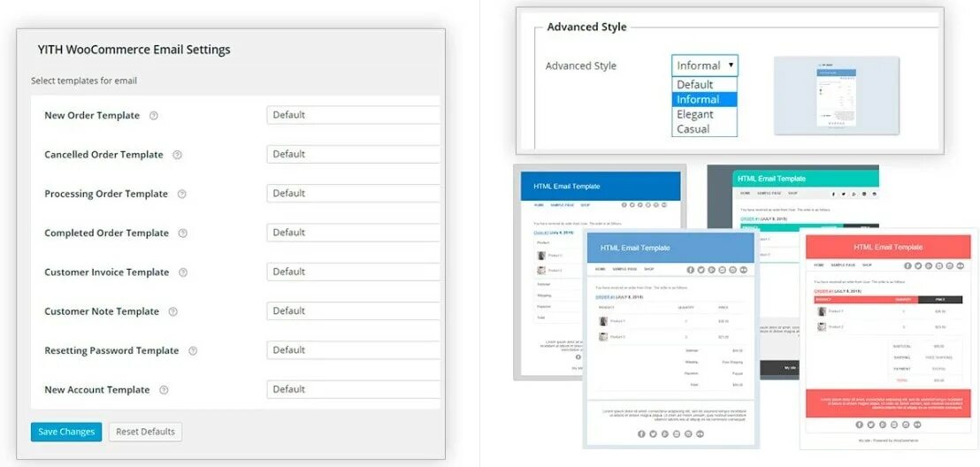Choose Default in Advanced Style list
Image resolution: width=980 pixels, height=467 pixels.
coord(705,84)
